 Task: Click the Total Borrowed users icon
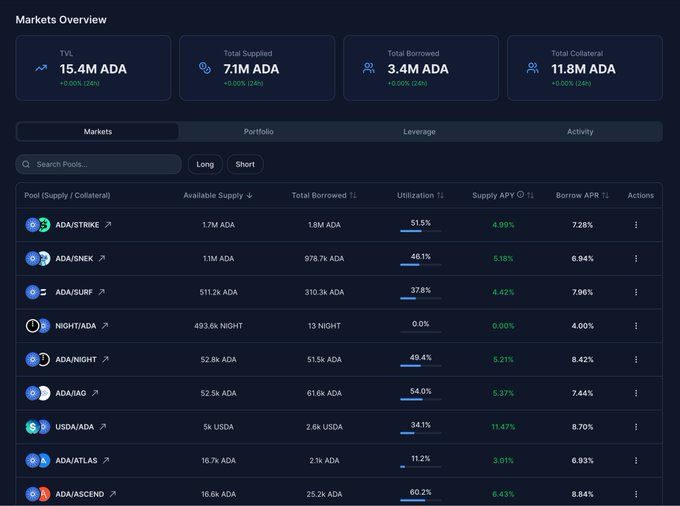[369, 68]
